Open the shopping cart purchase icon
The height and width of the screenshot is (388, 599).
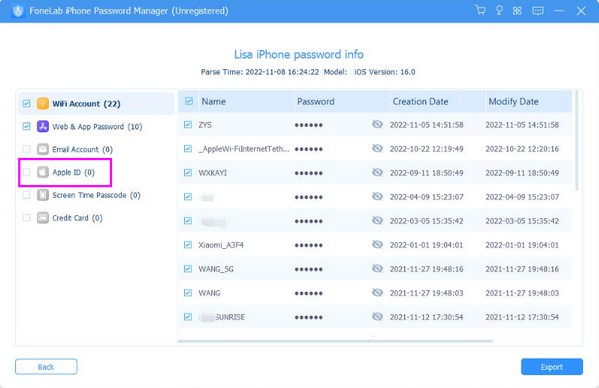tap(480, 10)
